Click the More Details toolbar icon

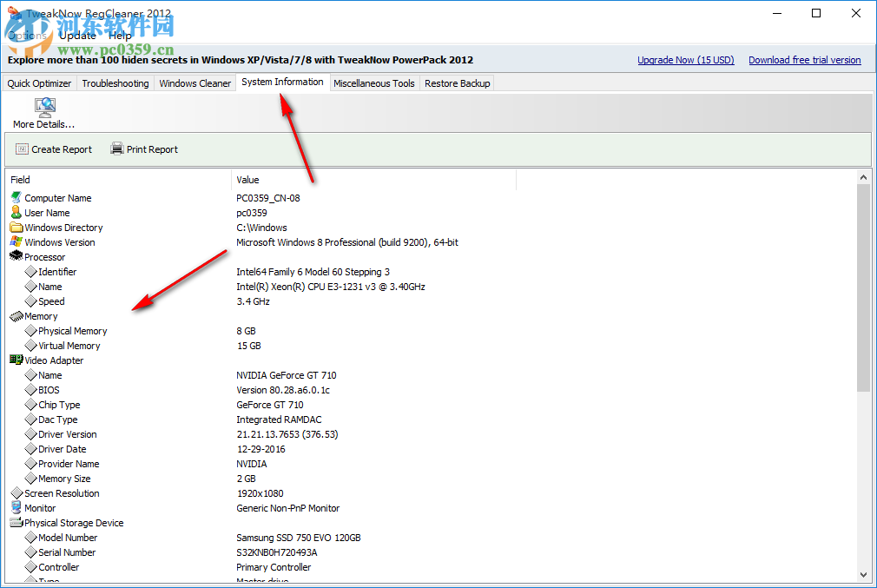(43, 108)
